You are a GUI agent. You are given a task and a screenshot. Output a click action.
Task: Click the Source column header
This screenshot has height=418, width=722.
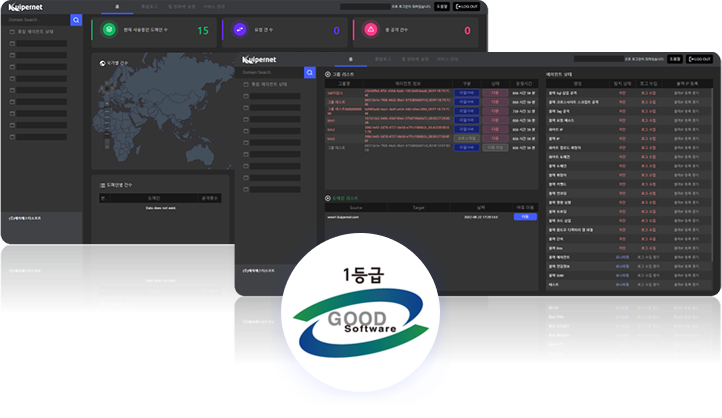coord(356,208)
